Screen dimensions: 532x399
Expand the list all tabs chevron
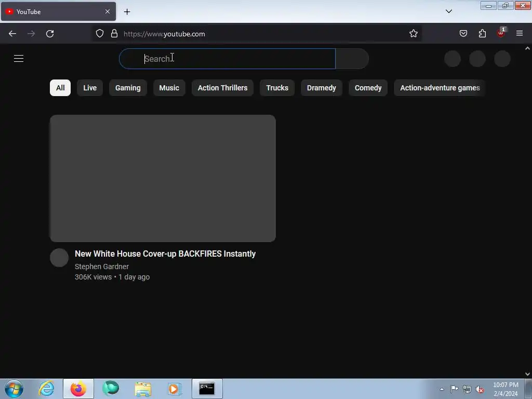coord(448,11)
